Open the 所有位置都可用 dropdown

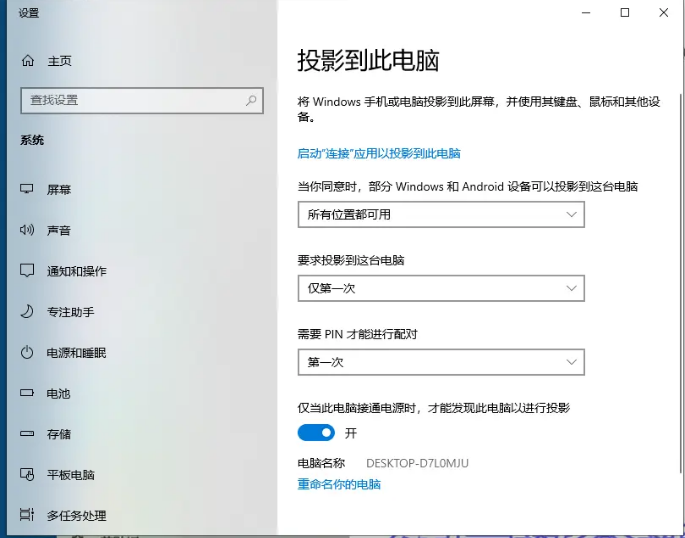tap(441, 214)
